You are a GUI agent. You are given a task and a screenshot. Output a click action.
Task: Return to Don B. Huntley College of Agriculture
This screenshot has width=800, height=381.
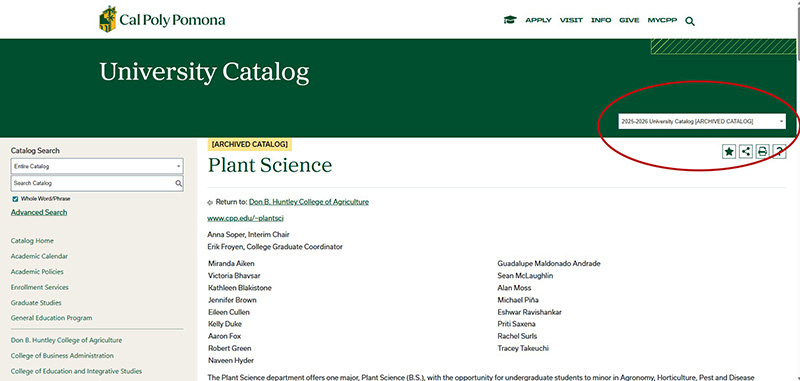309,202
